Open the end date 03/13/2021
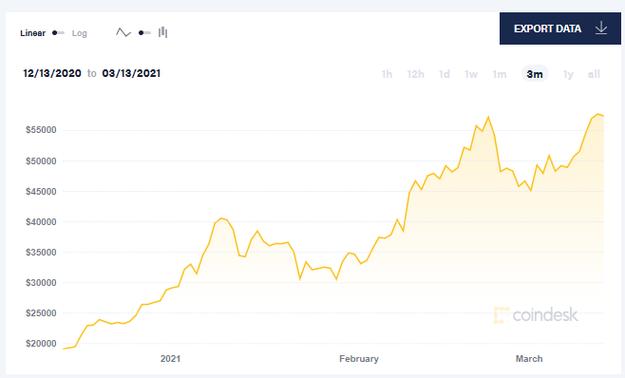 tap(131, 73)
